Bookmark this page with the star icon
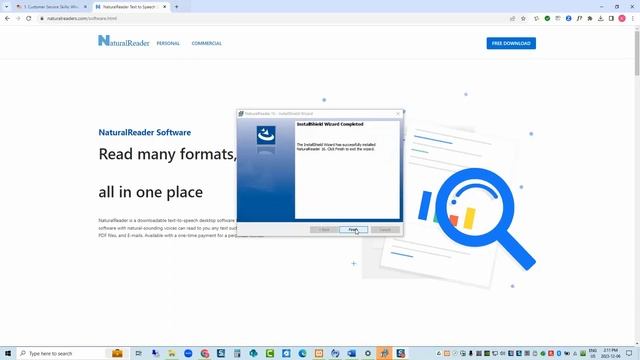The image size is (640, 360). click(523, 18)
